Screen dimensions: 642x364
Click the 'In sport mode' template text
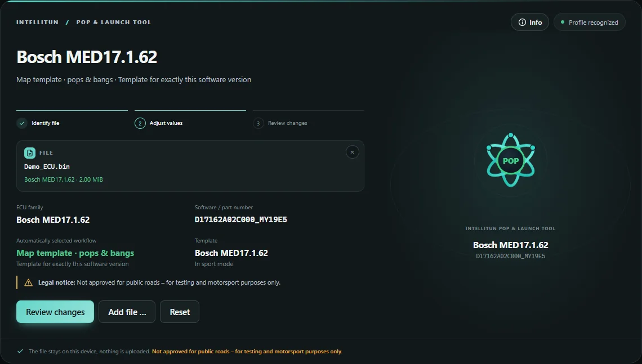pyautogui.click(x=214, y=264)
